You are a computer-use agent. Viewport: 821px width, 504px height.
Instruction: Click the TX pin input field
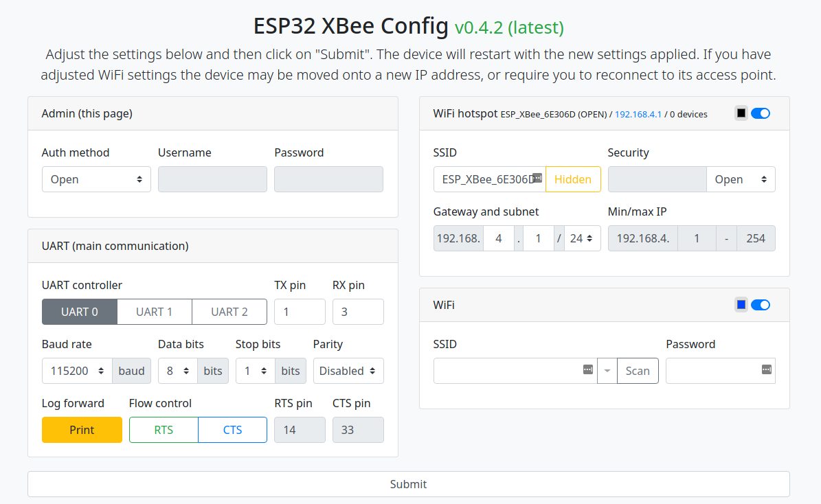300,311
